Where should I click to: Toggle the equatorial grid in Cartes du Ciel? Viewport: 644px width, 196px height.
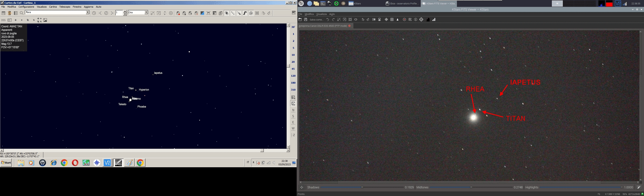(257, 13)
